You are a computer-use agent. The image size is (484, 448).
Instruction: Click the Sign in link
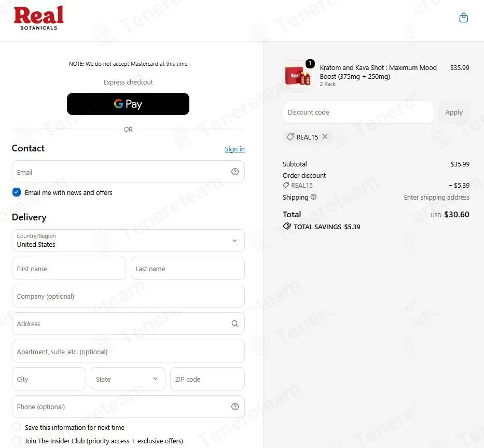(234, 149)
